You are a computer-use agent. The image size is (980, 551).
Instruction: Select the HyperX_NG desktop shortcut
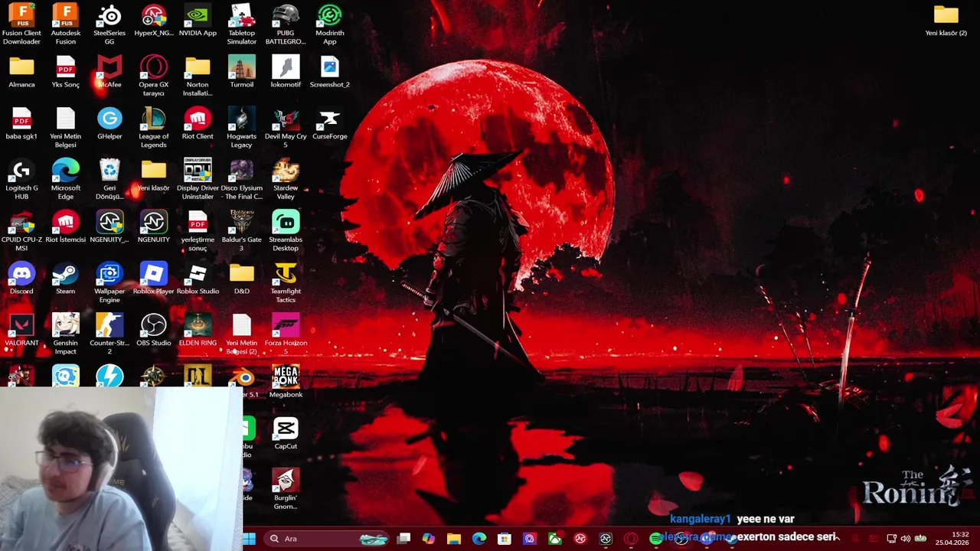[x=153, y=21]
